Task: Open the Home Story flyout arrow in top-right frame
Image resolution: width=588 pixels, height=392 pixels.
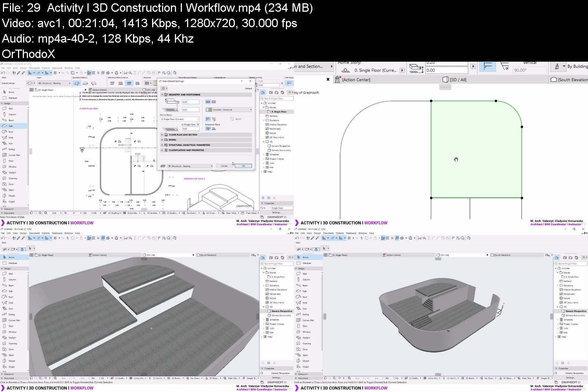Action: 402,70
